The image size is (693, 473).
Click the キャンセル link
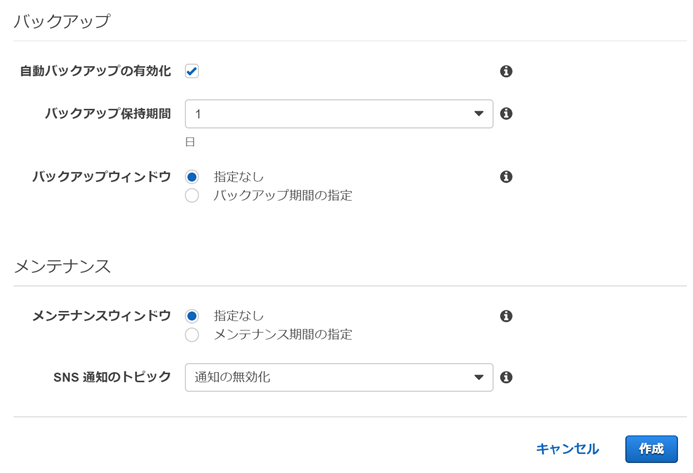pyautogui.click(x=567, y=449)
